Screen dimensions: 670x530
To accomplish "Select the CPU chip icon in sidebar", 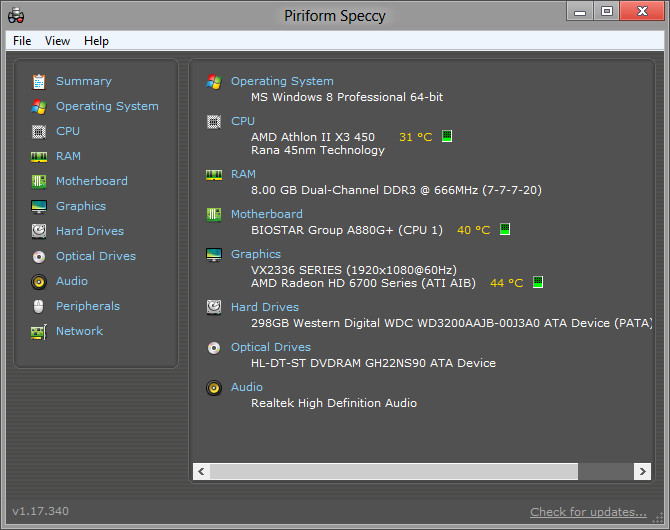I will (x=39, y=131).
